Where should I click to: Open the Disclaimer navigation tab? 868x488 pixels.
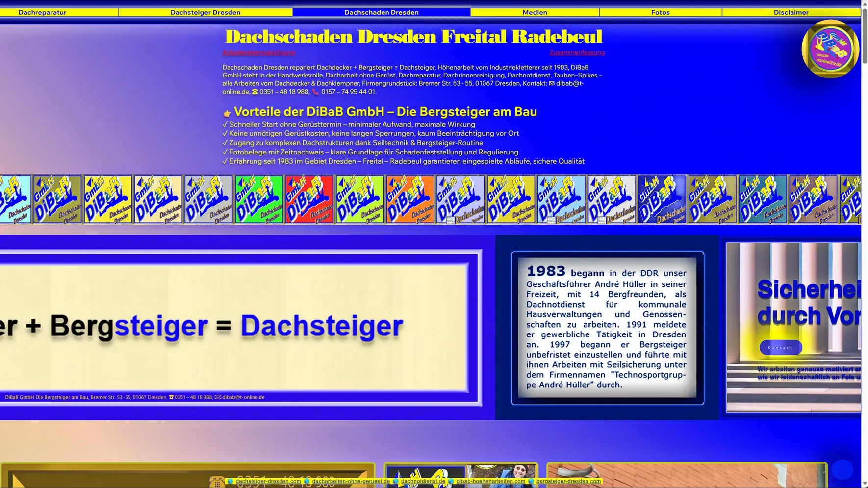[791, 12]
